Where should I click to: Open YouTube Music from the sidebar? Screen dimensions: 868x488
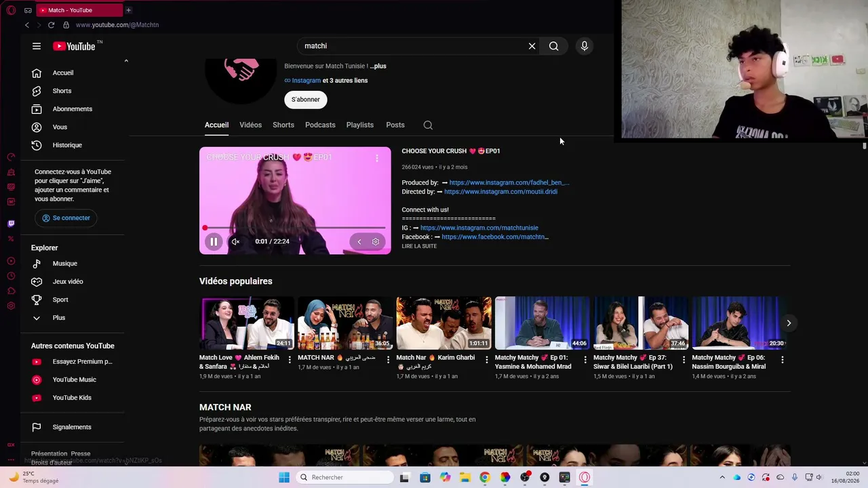click(73, 380)
